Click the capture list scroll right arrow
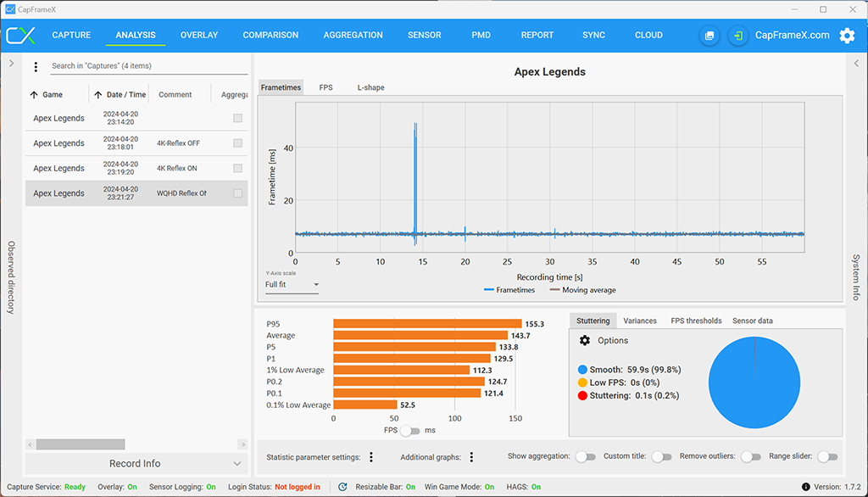 click(x=242, y=444)
